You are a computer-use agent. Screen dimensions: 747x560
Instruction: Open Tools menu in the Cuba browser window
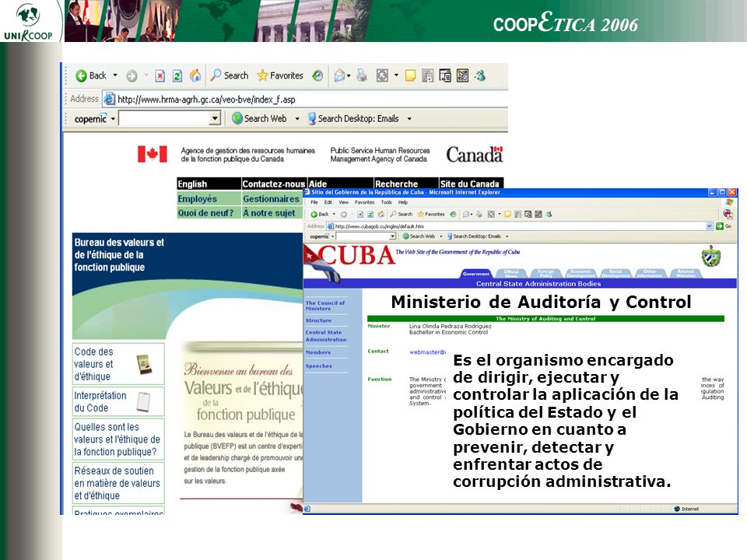click(x=387, y=202)
